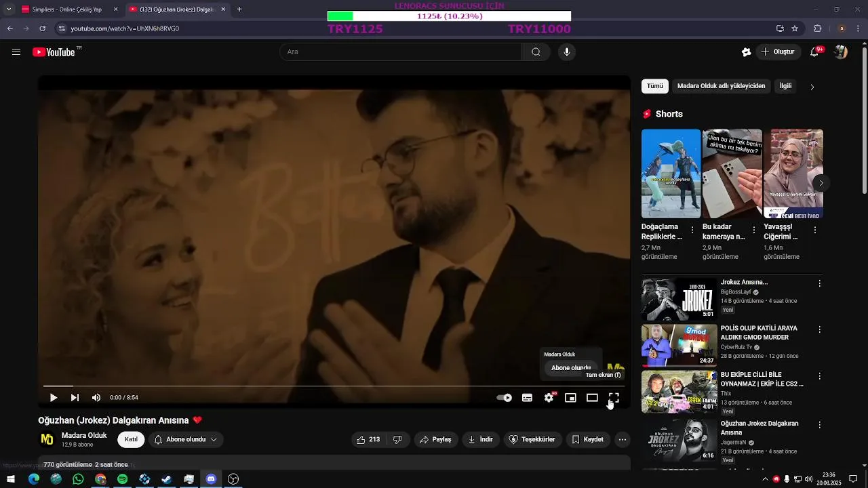Open options for Doğaçlama Replikleri short

tap(692, 230)
